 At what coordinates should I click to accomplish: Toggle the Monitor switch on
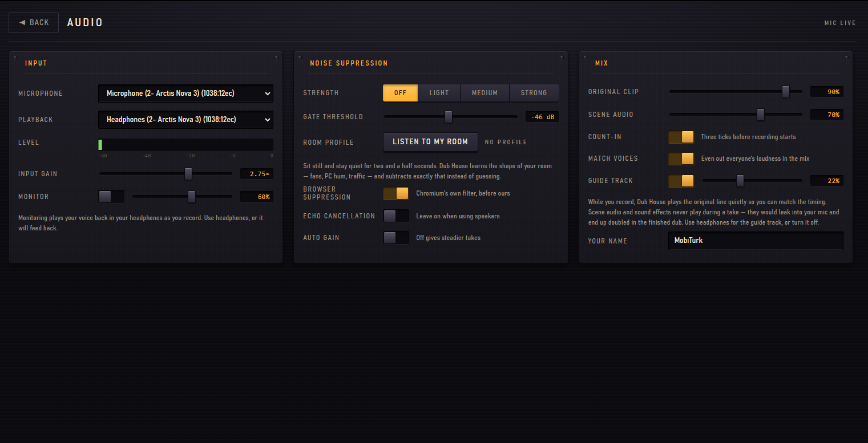point(111,197)
